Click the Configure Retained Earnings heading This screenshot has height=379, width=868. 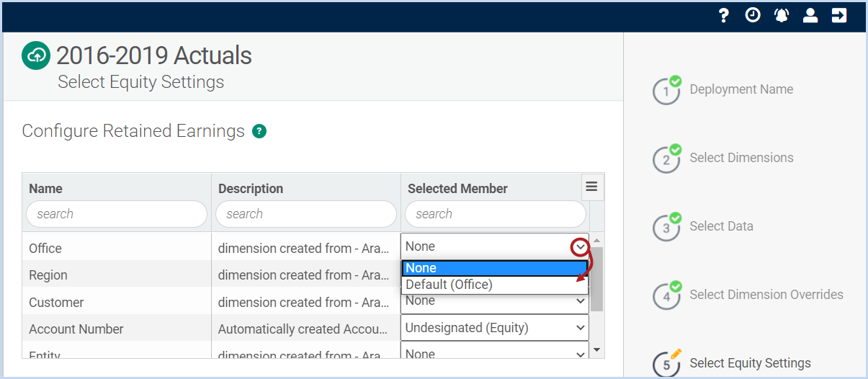133,131
